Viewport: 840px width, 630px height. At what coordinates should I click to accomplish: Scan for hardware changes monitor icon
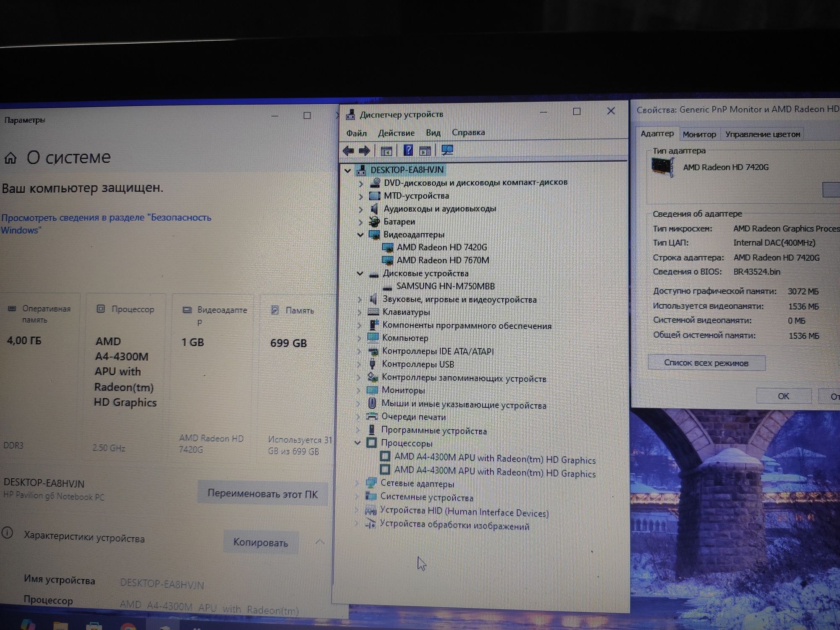447,150
